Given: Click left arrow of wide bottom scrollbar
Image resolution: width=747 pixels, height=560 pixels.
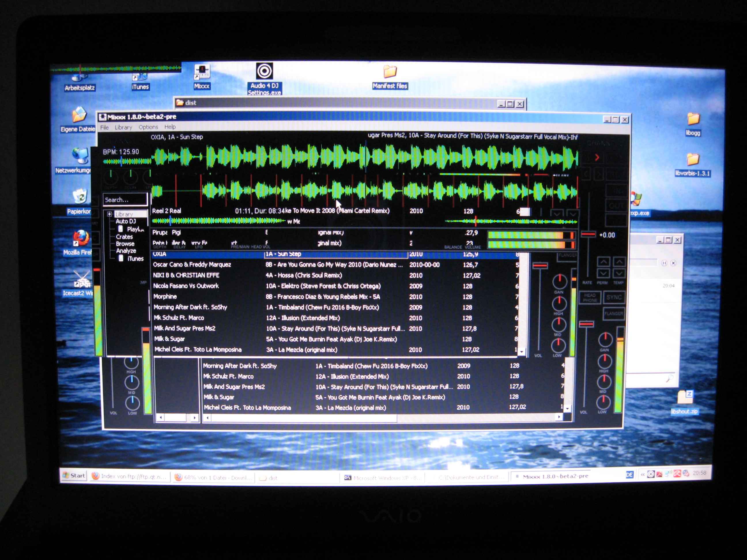Looking at the screenshot, I should 207,418.
